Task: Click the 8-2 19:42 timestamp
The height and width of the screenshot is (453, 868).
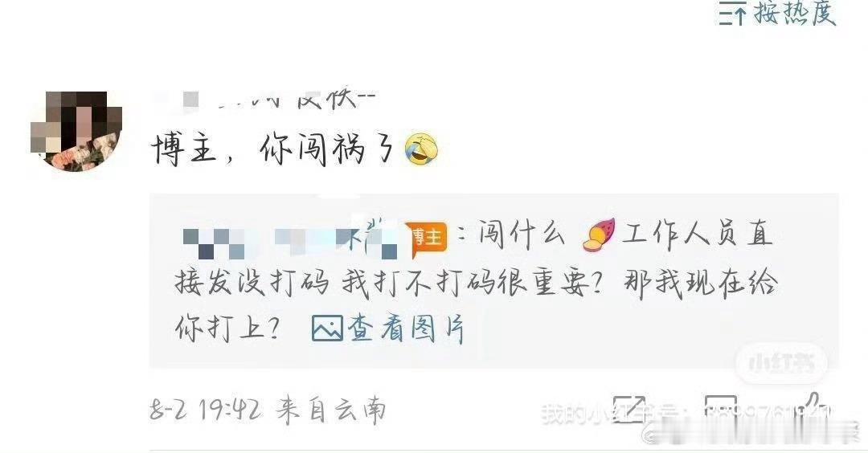Action: (206, 410)
